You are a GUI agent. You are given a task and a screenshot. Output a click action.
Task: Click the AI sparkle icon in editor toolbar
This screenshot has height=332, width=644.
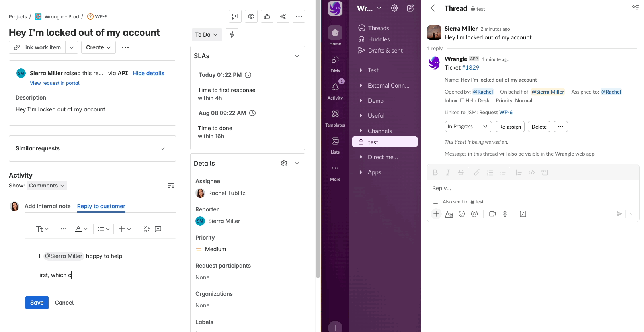point(147,229)
